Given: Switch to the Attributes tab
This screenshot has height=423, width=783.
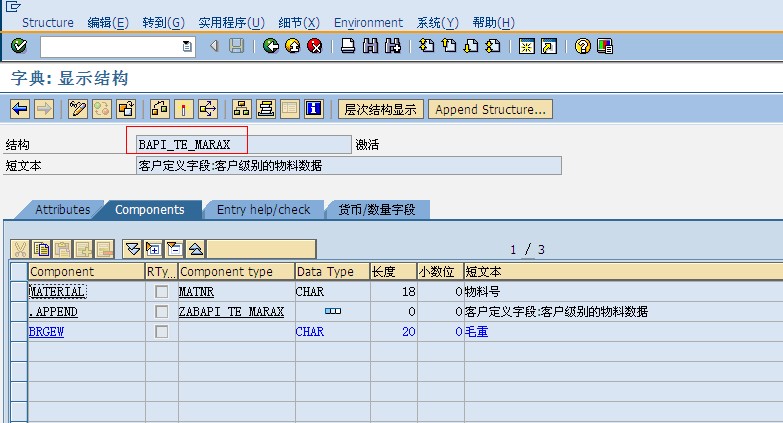Looking at the screenshot, I should (62, 210).
